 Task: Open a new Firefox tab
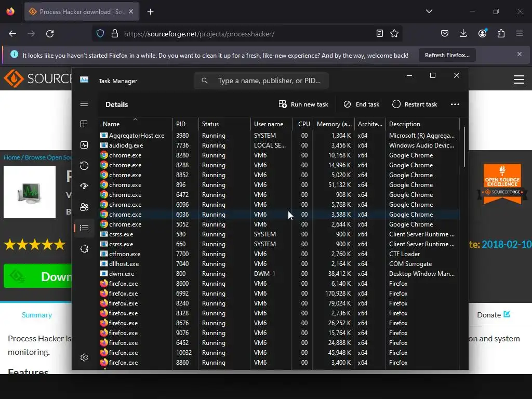[x=150, y=12]
